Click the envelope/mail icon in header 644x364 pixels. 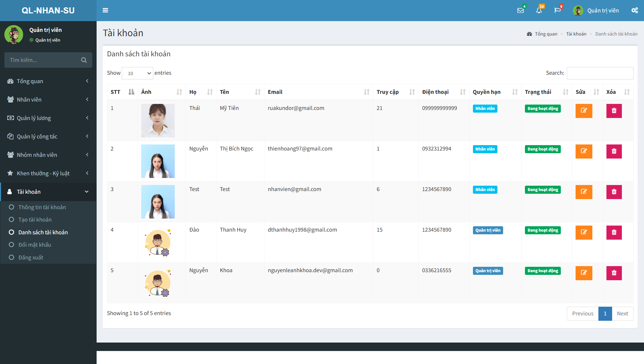[521, 10]
